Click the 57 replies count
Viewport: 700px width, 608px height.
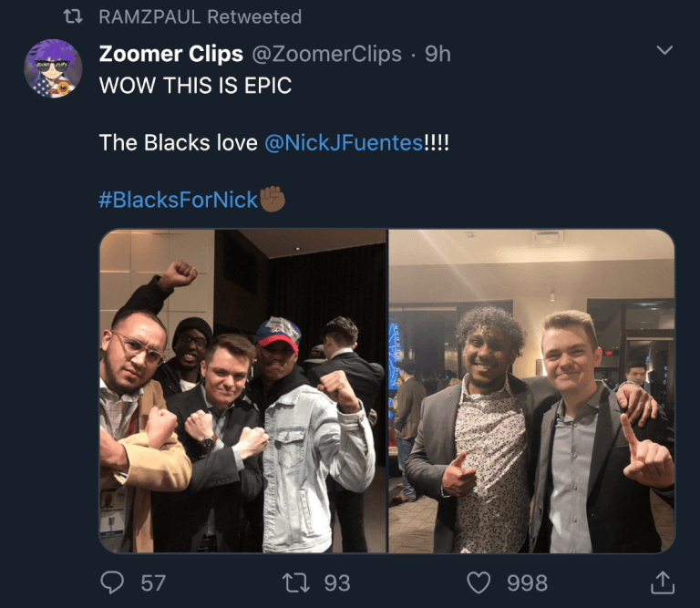pos(153,583)
